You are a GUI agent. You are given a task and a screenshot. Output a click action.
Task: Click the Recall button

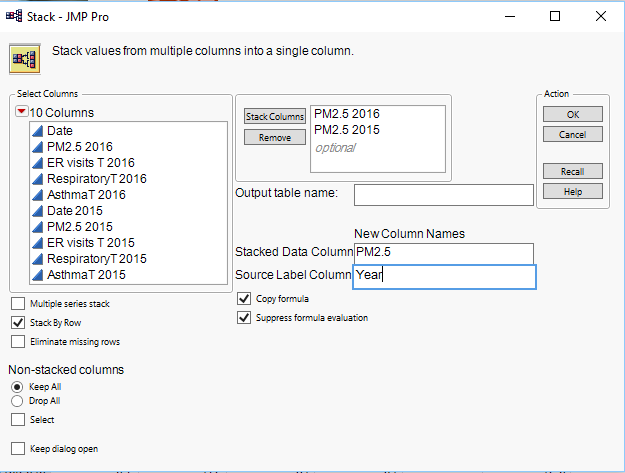coord(572,171)
